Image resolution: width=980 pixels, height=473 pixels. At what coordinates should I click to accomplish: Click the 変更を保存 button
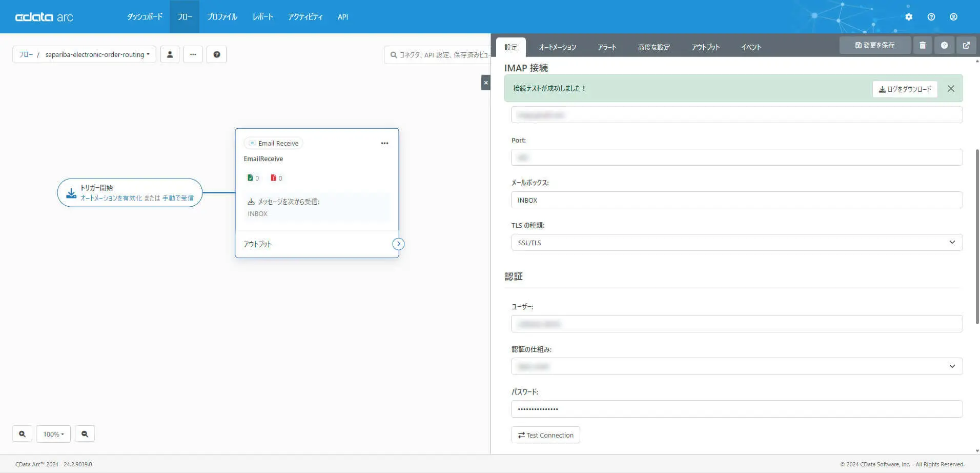[x=875, y=45]
